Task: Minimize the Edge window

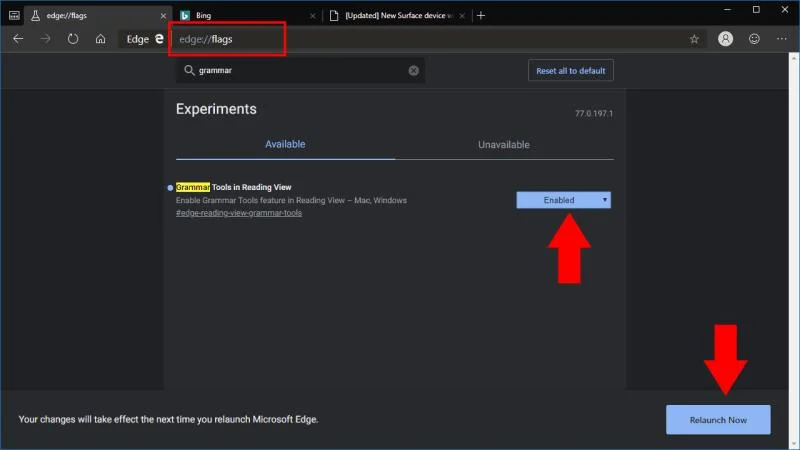Action: [728, 10]
